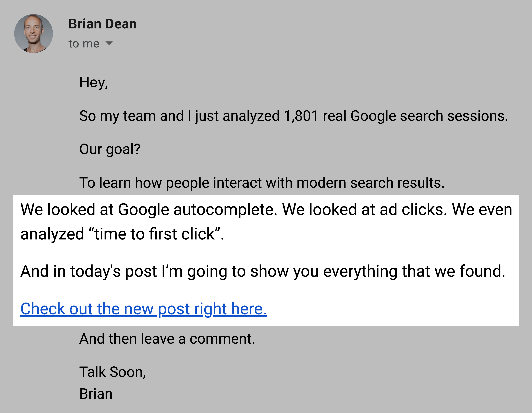Image resolution: width=532 pixels, height=413 pixels.
Task: Click the 'Hey,' greeting line
Action: pos(93,82)
